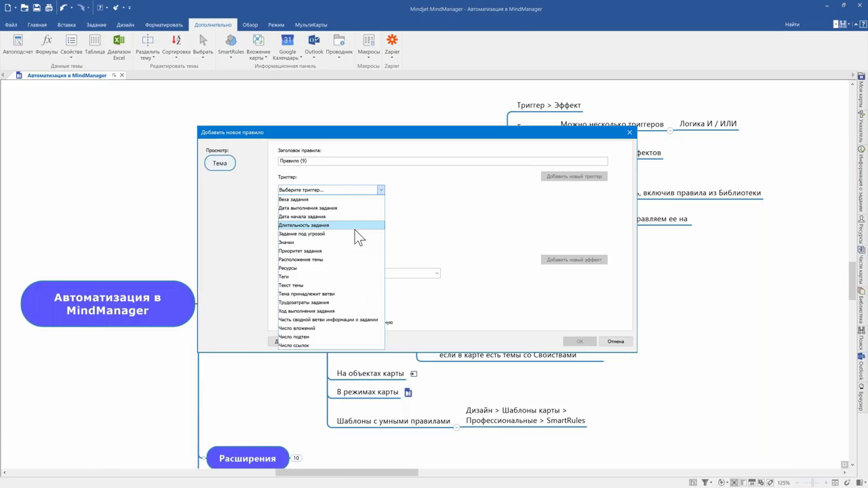Switch to the Форматировать ribbon tab

click(164, 25)
